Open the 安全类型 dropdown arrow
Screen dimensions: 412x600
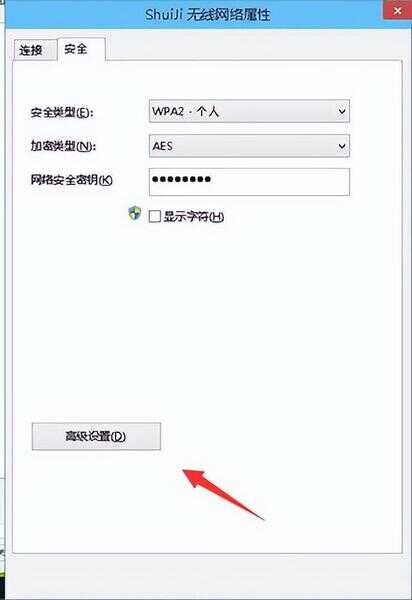pyautogui.click(x=342, y=111)
